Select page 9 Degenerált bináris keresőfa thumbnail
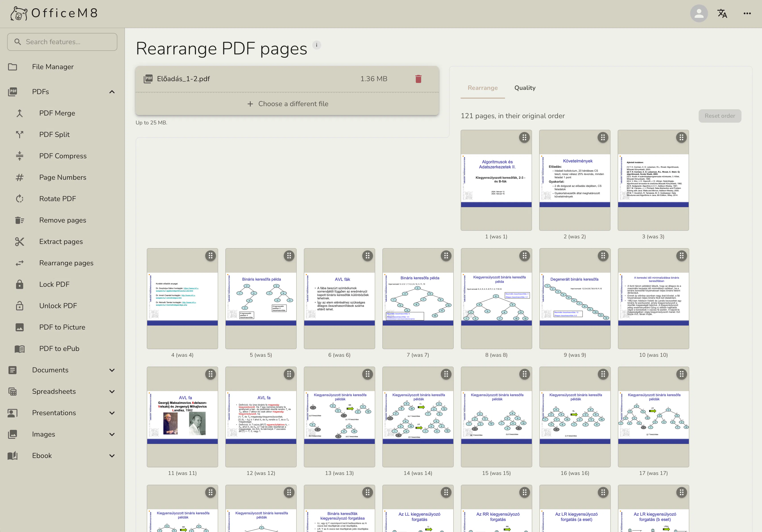Image resolution: width=762 pixels, height=532 pixels. (575, 299)
